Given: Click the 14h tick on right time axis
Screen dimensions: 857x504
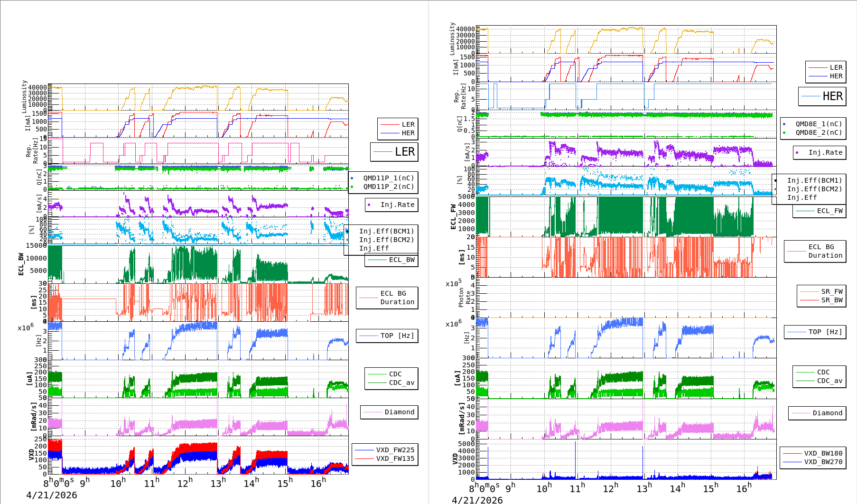Looking at the screenshot, I should click(677, 488).
